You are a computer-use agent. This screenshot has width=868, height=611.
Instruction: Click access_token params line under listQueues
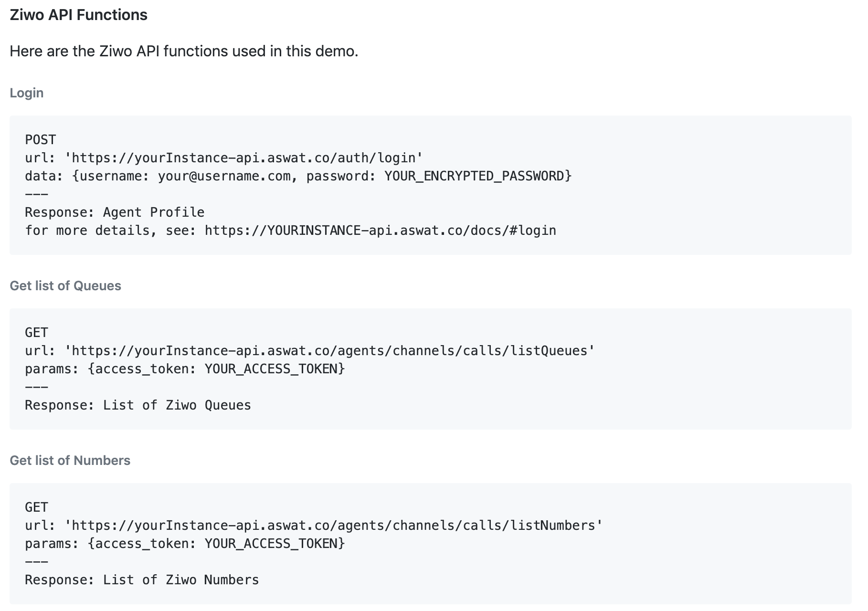click(185, 369)
